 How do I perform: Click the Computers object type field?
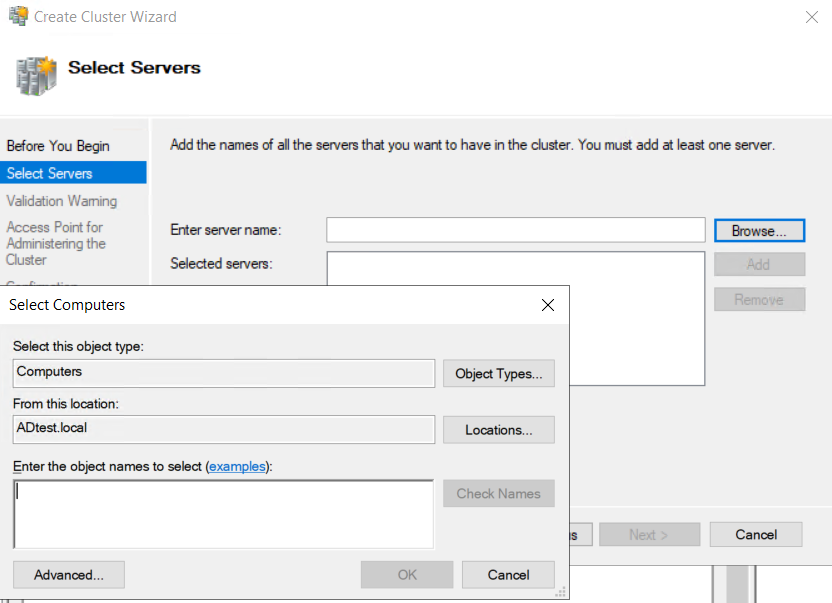pos(224,373)
